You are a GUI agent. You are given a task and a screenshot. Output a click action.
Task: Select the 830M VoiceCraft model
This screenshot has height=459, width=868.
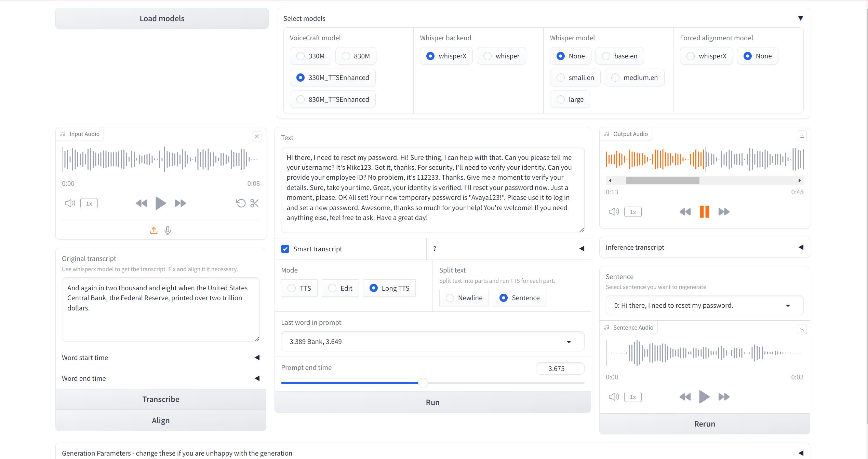(x=356, y=56)
